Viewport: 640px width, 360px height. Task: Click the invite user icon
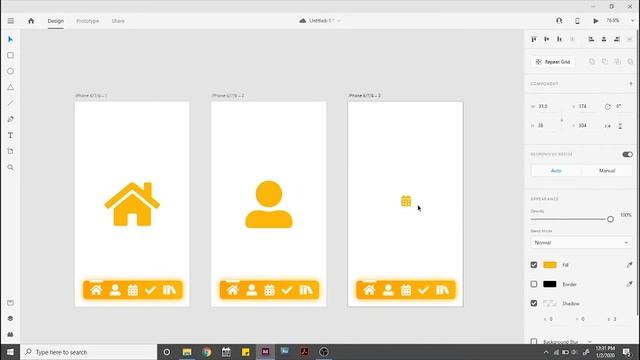click(x=559, y=20)
